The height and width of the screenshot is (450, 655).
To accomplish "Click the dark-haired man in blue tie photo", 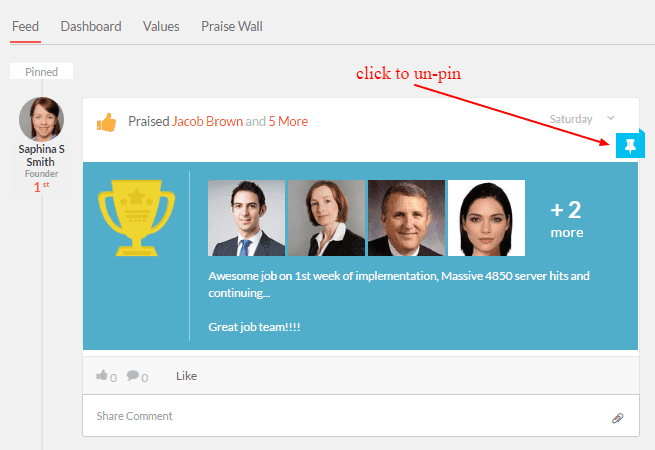I will (246, 218).
